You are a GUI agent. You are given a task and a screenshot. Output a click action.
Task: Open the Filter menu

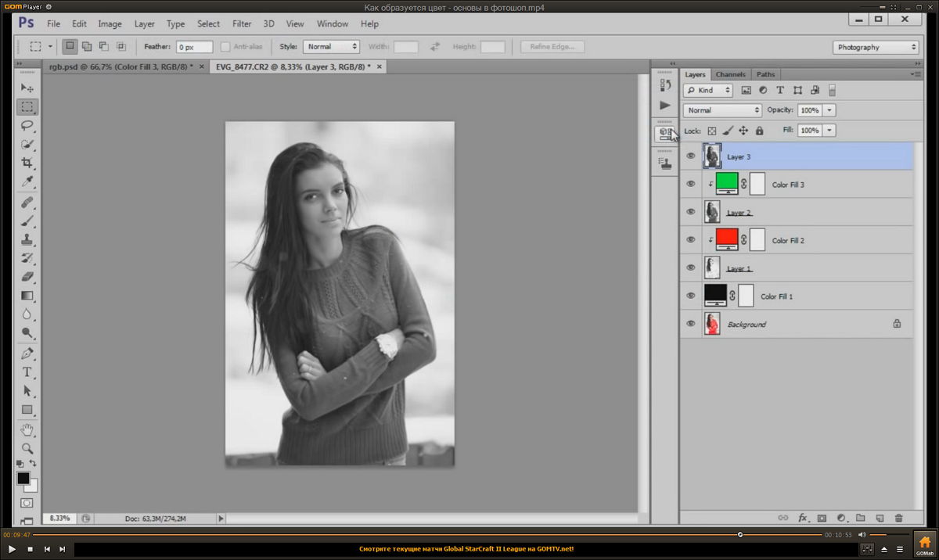point(242,24)
